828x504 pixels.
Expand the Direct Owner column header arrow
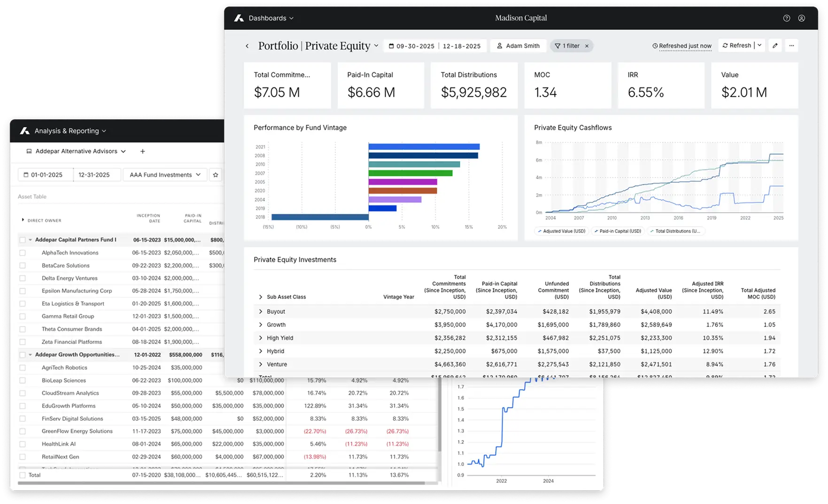pos(23,220)
